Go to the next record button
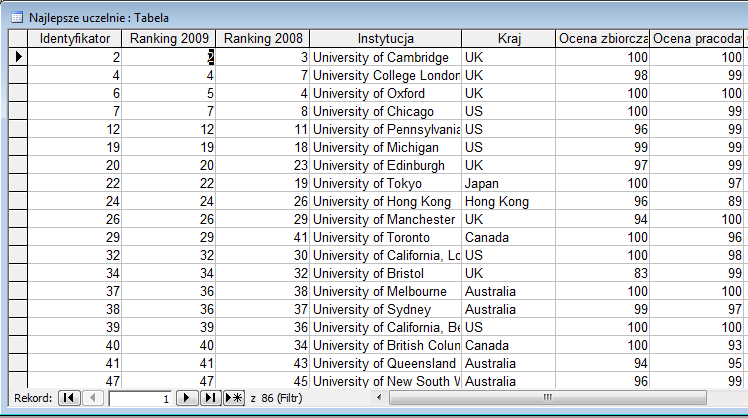 tap(187, 397)
